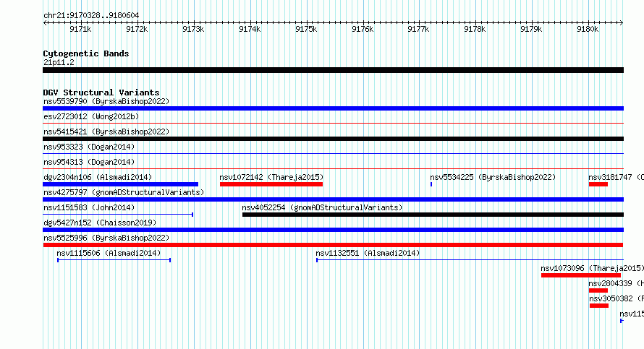Select the DGV Structural Variants track title
This screenshot has width=644, height=349.
coord(101,92)
